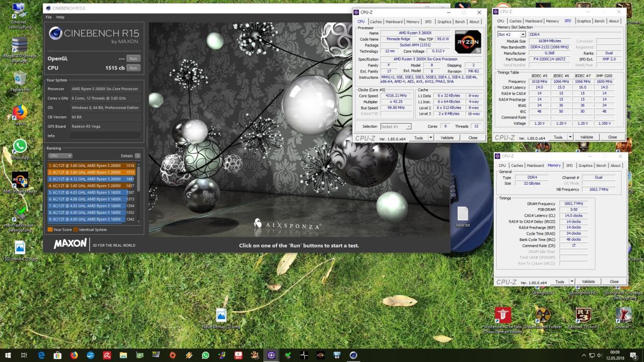Show hidden system tray icons
644x362 pixels.
tap(583, 355)
